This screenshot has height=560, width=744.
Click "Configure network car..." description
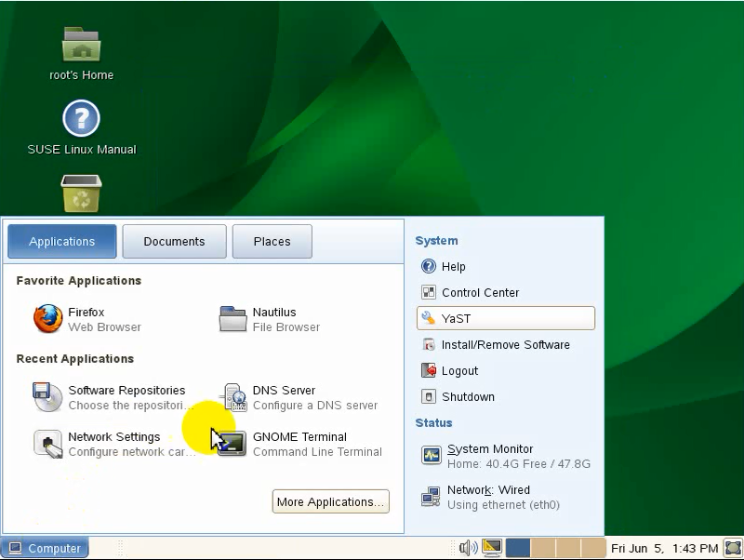point(132,452)
